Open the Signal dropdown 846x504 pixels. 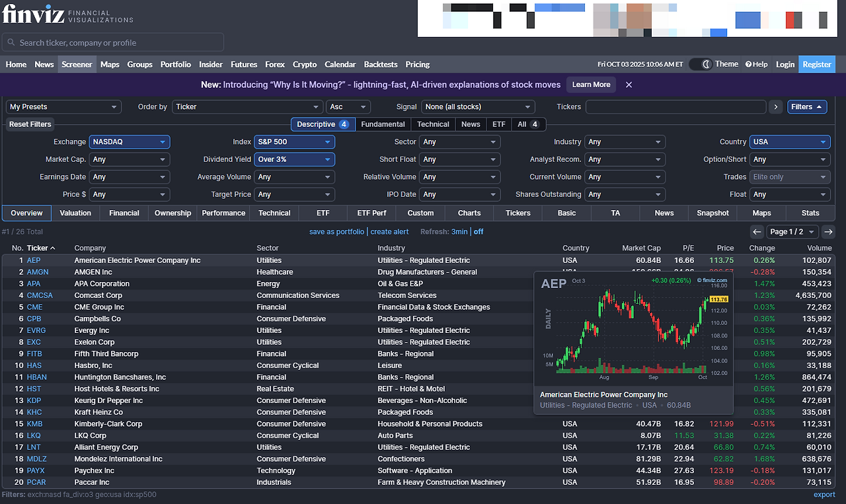[x=478, y=106]
